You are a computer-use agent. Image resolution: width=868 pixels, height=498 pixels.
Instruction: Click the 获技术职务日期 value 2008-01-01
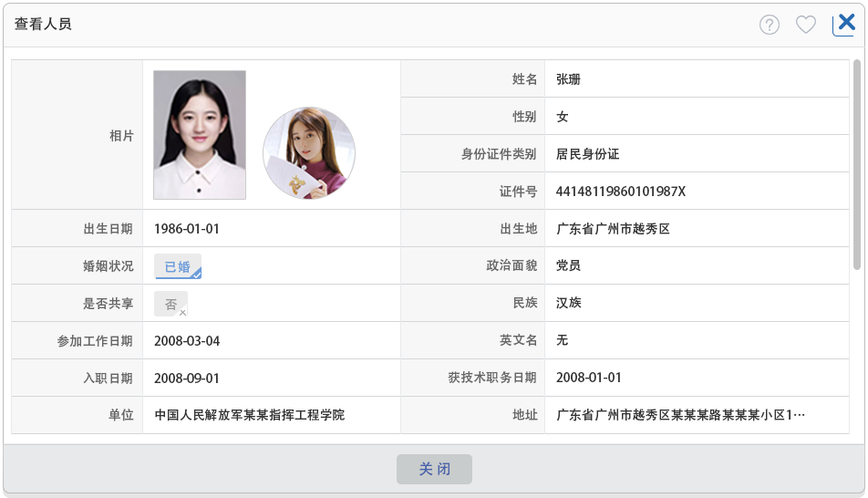[x=588, y=378]
